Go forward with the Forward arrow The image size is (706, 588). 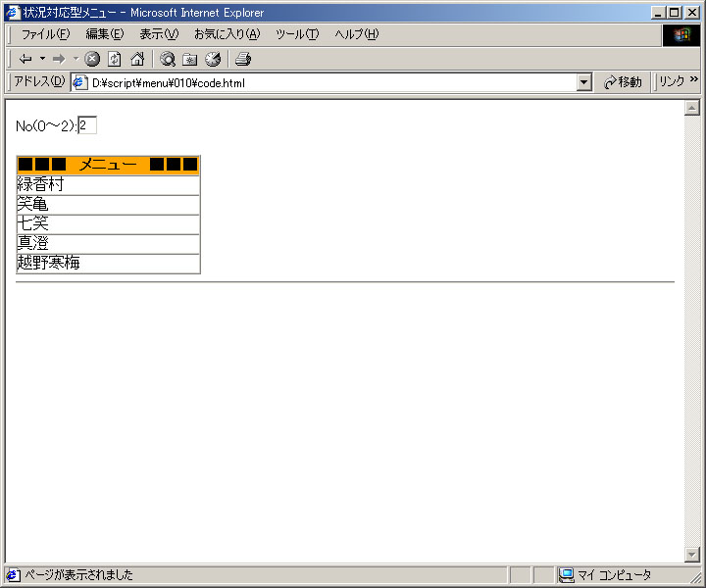click(59, 59)
